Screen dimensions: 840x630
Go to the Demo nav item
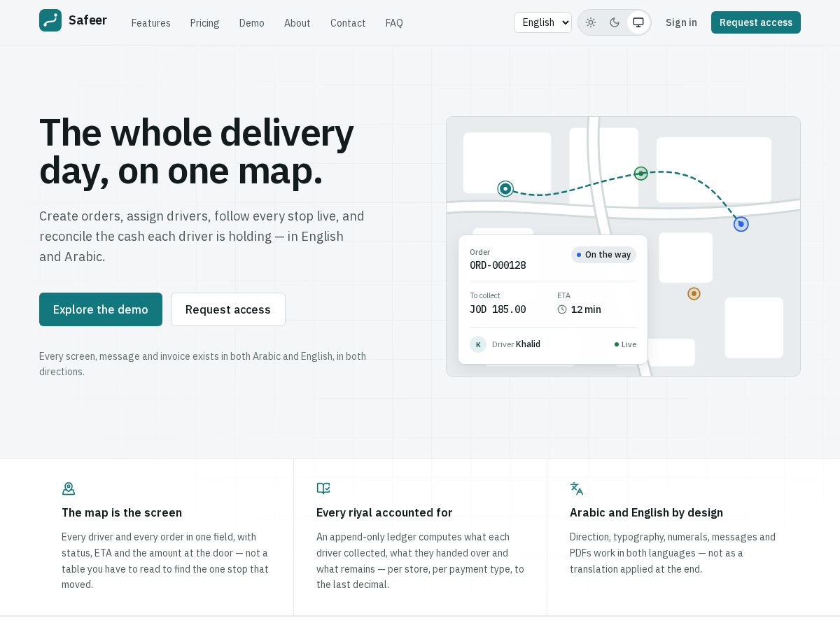click(x=251, y=23)
